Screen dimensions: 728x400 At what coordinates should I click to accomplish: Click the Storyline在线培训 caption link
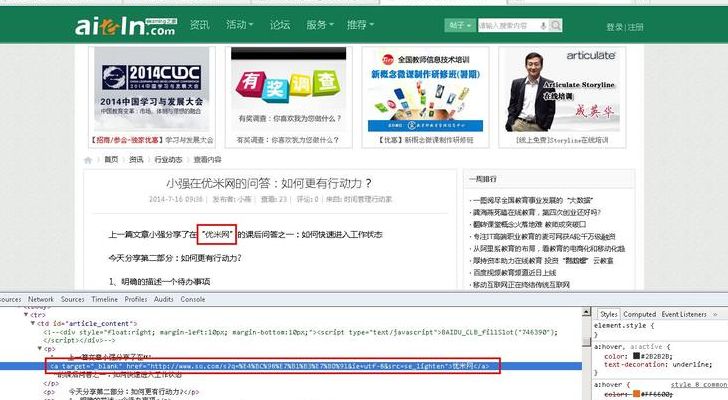(562, 140)
